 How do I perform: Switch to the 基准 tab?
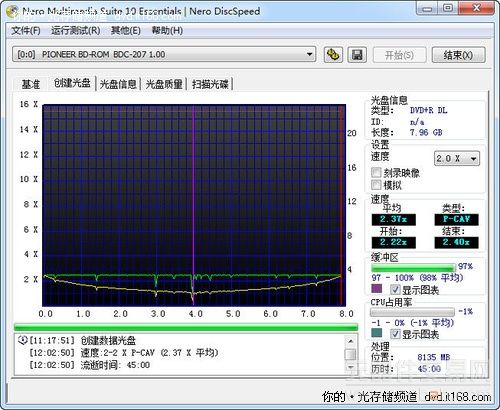point(31,84)
